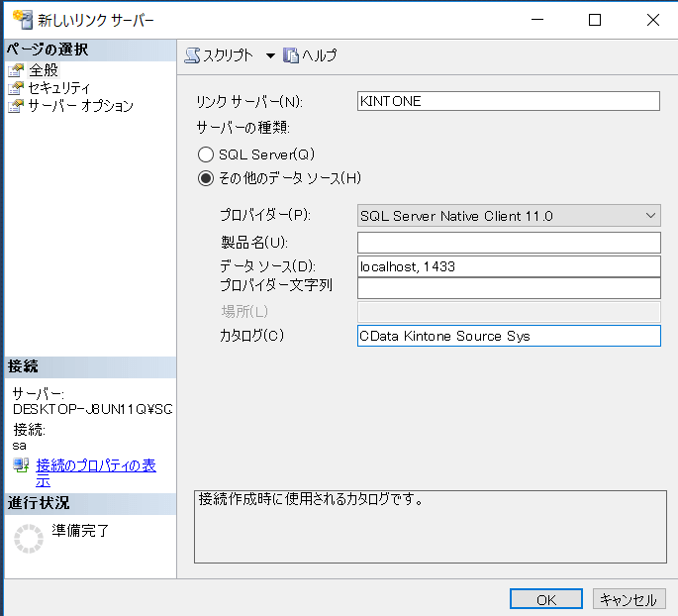Select その他のデータ ソース(H) radio button

tap(206, 178)
